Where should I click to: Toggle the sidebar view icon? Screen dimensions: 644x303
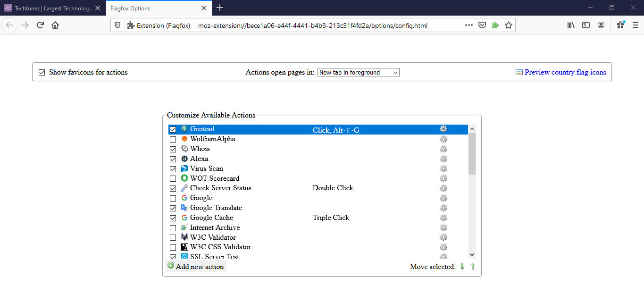(586, 25)
